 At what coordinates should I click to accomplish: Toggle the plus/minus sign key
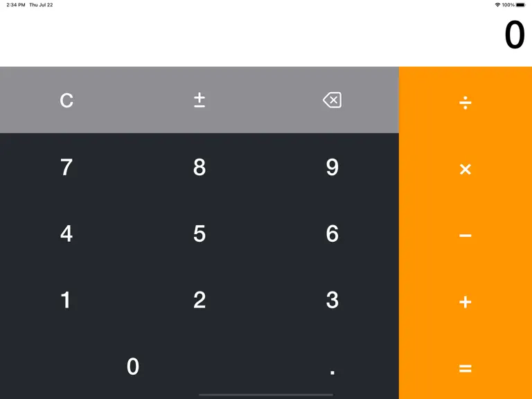[199, 100]
